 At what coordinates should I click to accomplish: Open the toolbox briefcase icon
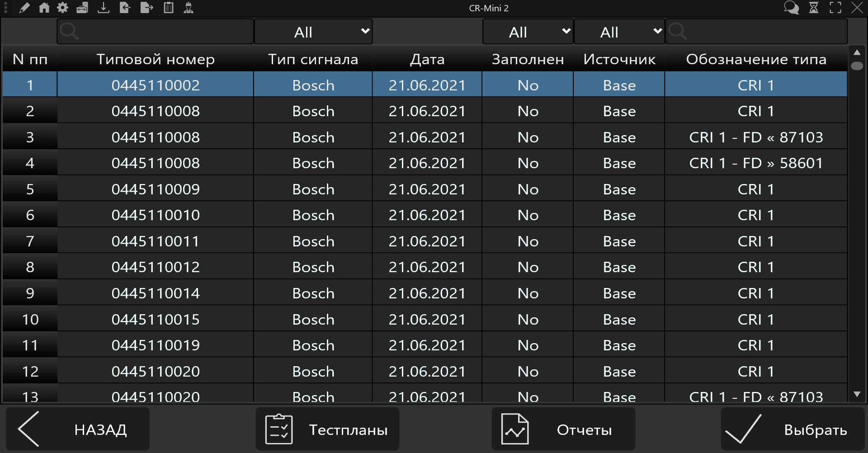pyautogui.click(x=82, y=8)
